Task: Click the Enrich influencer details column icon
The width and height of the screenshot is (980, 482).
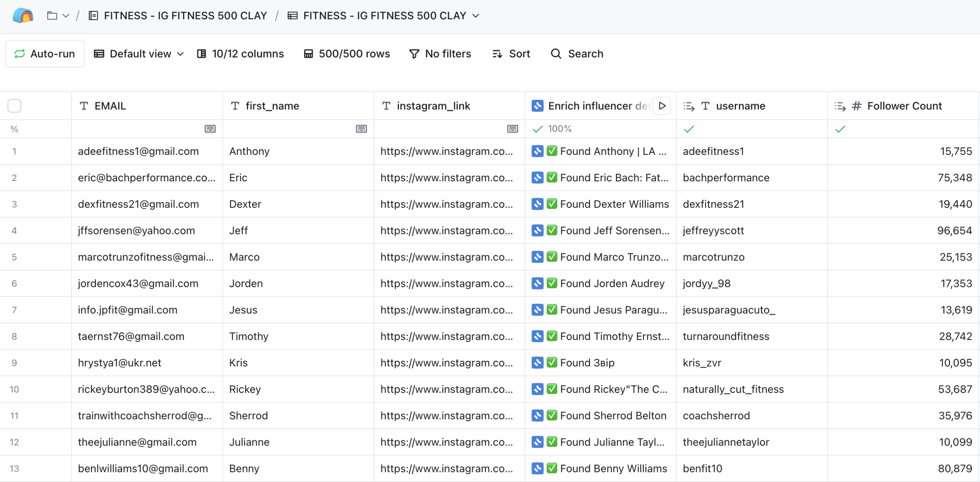Action: point(537,106)
